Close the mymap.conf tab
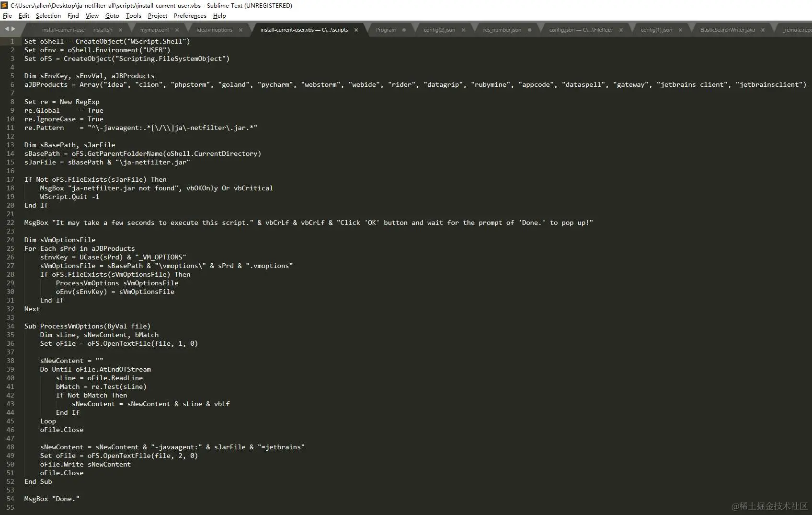 pyautogui.click(x=177, y=30)
